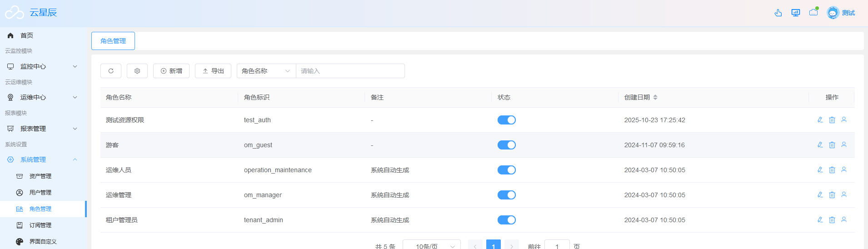Screen dimensions: 868x249
Task: Toggle status switch for 运维人员
Action: click(x=507, y=170)
